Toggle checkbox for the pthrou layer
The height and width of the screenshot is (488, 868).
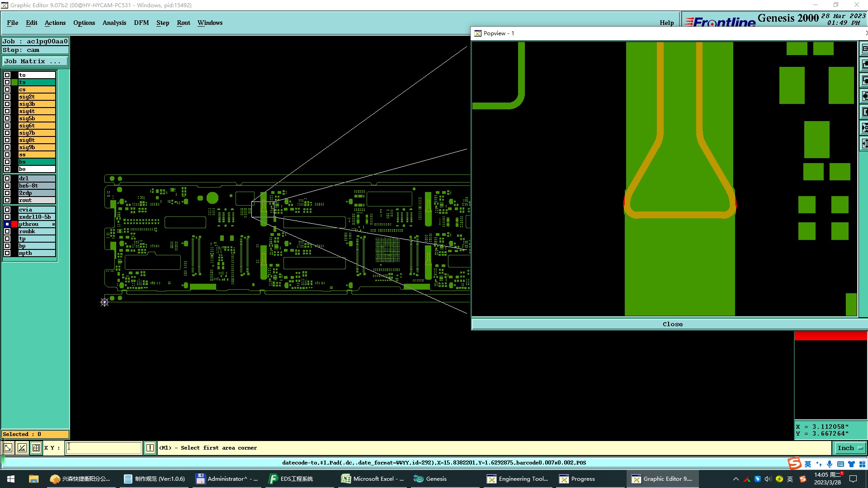pyautogui.click(x=7, y=224)
